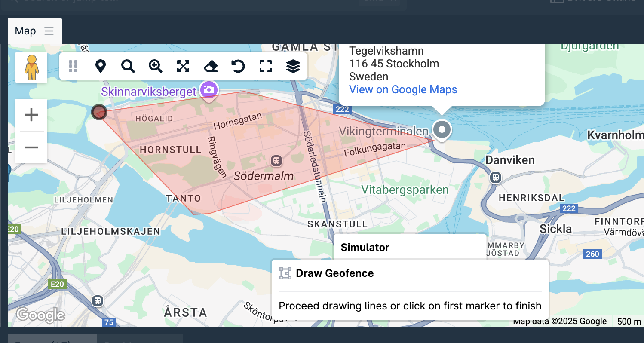Open the View on Google Maps link
Image resolution: width=644 pixels, height=343 pixels.
point(403,89)
